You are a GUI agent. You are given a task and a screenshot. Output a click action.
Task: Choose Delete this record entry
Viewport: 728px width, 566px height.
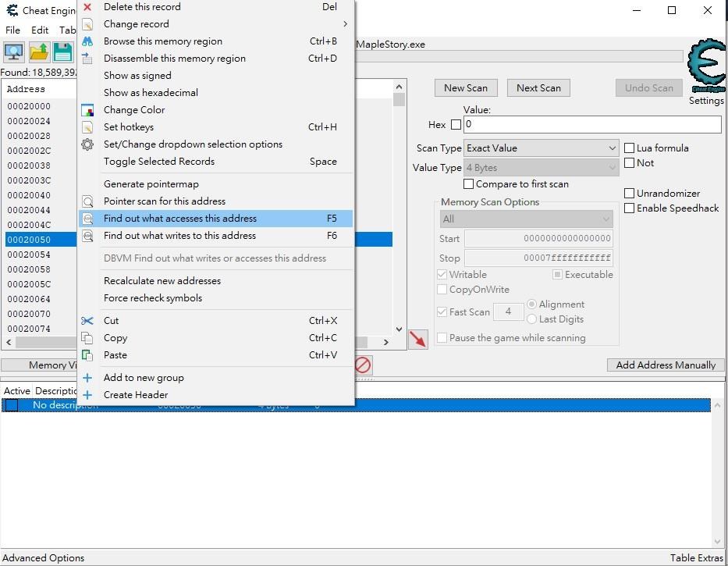coord(142,7)
